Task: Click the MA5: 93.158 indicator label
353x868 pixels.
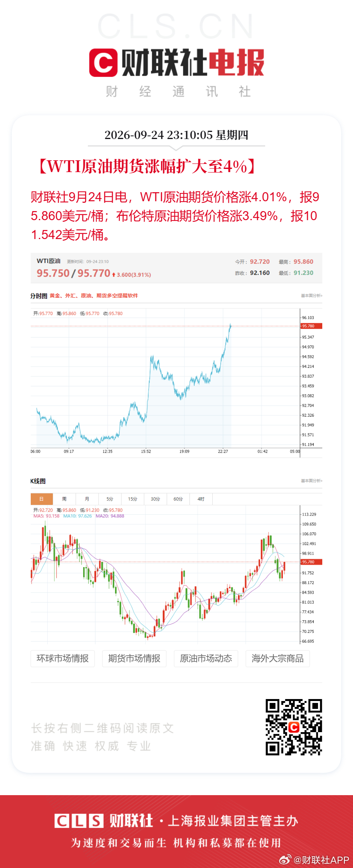Action: click(46, 516)
